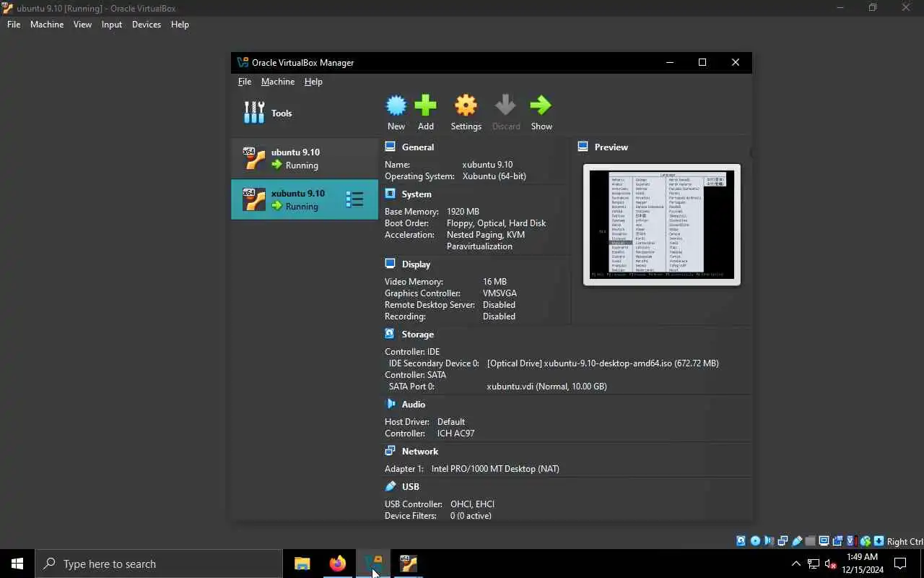Open the VM window's Input menu
This screenshot has width=924, height=578.
(112, 24)
